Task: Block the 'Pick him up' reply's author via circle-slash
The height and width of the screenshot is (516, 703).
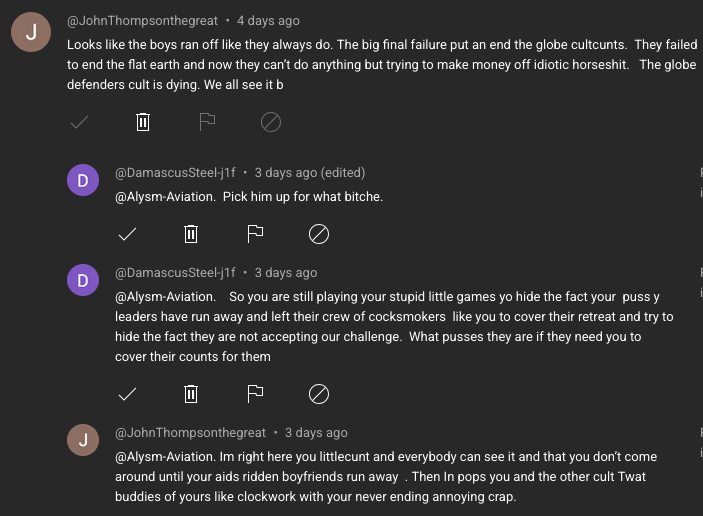Action: (319, 234)
